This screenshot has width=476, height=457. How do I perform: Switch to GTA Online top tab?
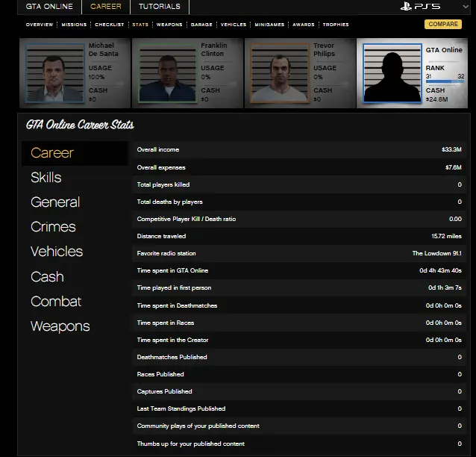click(49, 7)
